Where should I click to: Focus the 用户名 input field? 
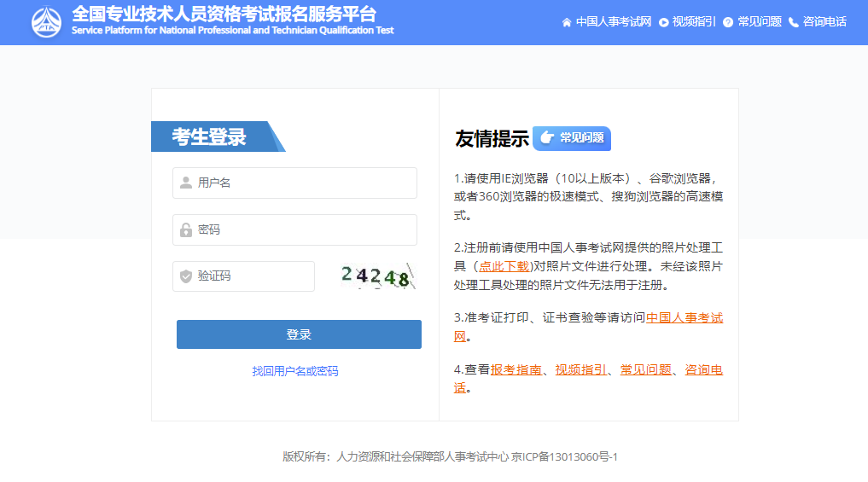pos(303,183)
